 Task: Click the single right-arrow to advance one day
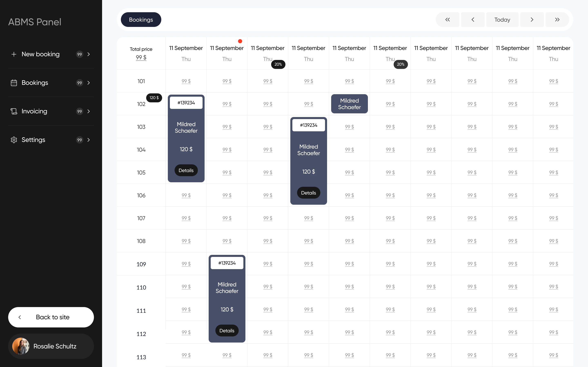pyautogui.click(x=532, y=19)
